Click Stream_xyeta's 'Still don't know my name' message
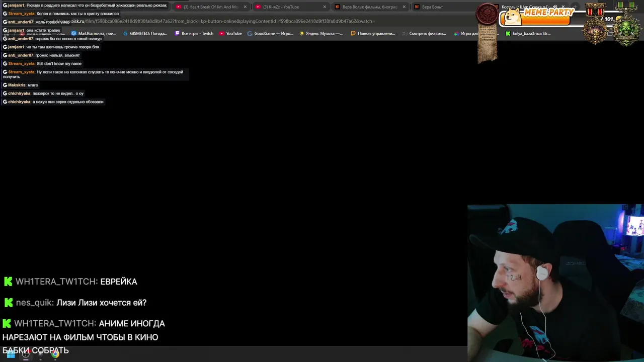Screen dimensions: 644x362 42,64
